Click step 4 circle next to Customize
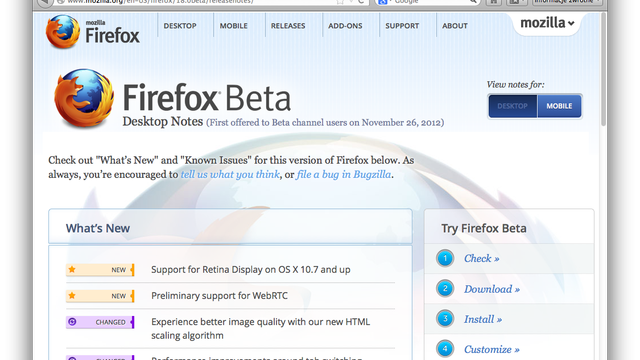 (445, 349)
